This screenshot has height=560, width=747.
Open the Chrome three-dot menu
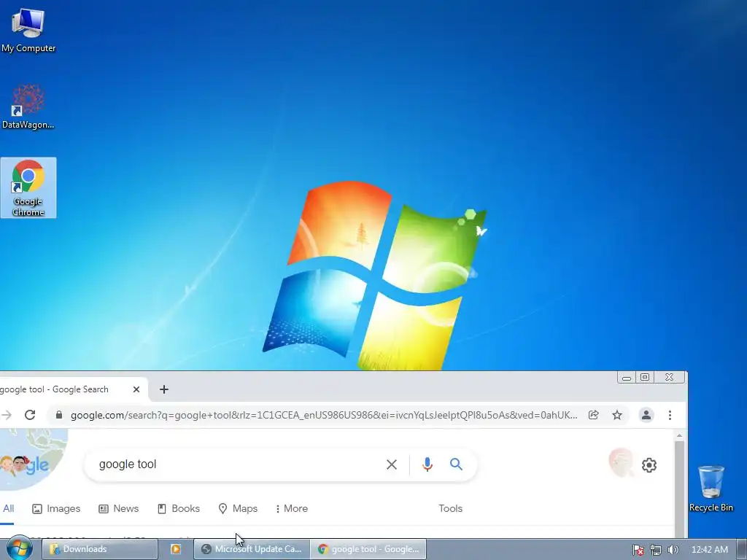670,415
